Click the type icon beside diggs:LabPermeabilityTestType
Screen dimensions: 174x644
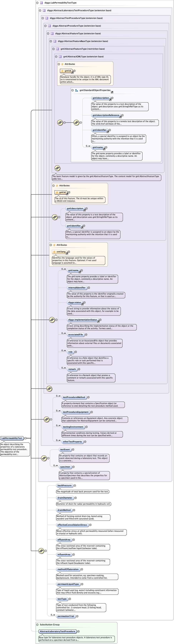coord(41,3)
